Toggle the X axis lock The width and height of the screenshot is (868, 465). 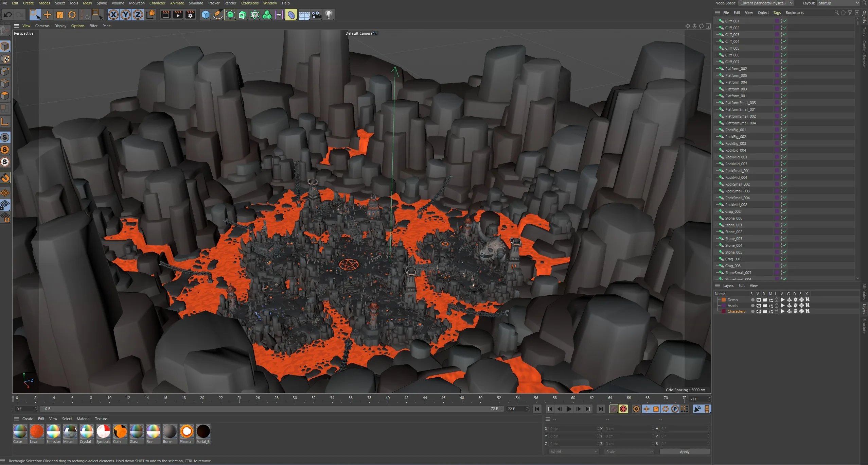coord(113,15)
